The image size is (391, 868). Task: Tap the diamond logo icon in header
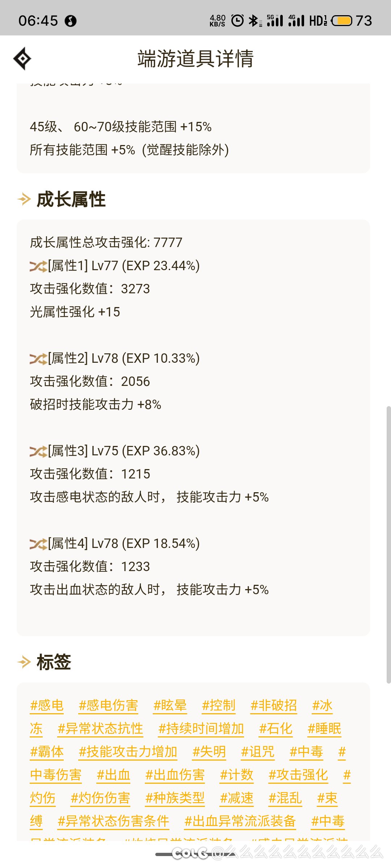click(x=22, y=59)
